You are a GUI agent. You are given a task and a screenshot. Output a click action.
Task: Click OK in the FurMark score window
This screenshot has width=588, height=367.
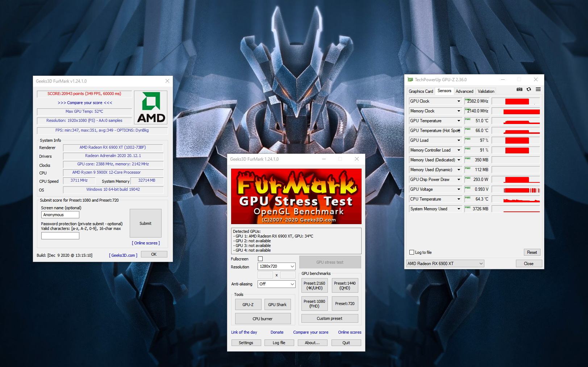pos(154,254)
